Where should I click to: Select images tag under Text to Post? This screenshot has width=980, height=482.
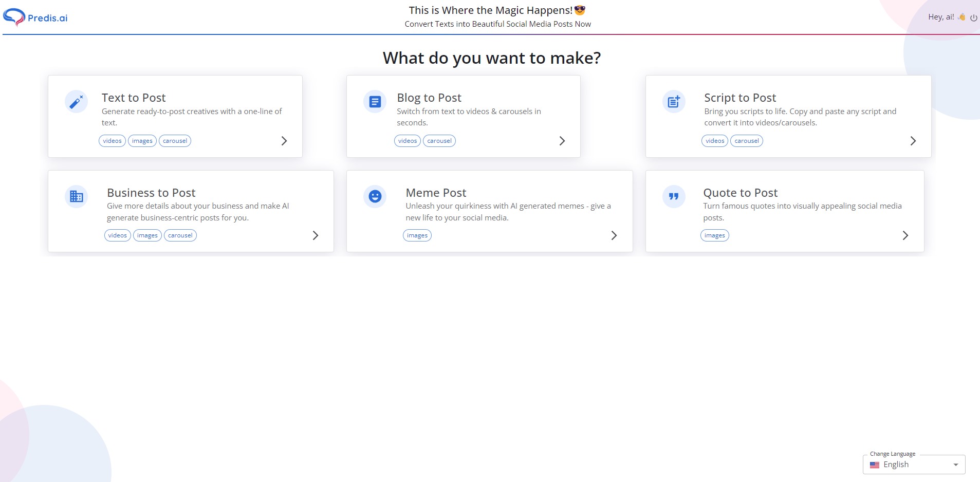point(142,141)
